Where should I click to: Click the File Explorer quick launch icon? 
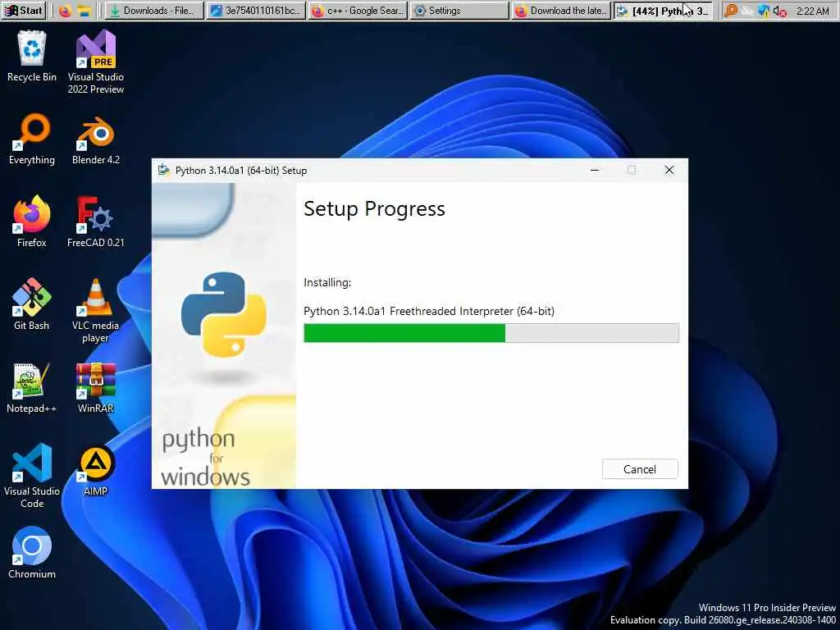[84, 11]
